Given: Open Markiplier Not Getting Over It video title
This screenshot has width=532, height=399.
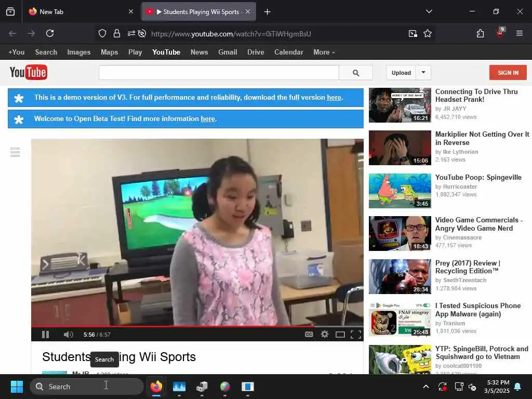Looking at the screenshot, I should [482, 138].
